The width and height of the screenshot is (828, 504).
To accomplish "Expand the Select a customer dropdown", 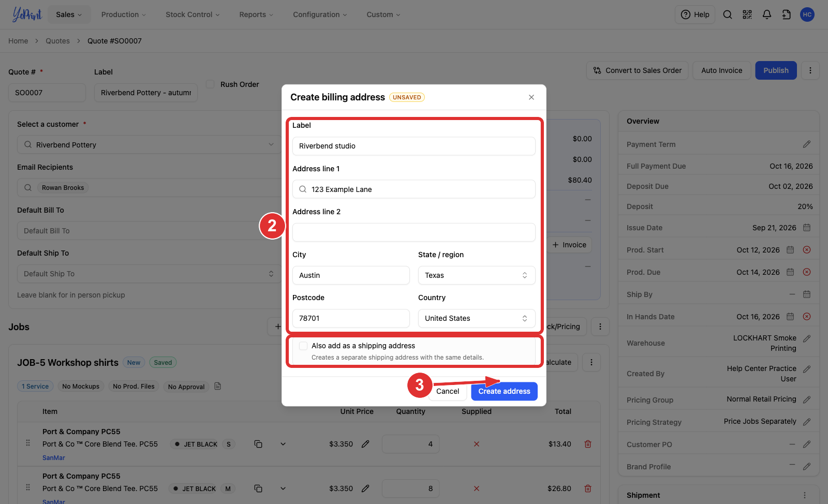I will coord(149,145).
